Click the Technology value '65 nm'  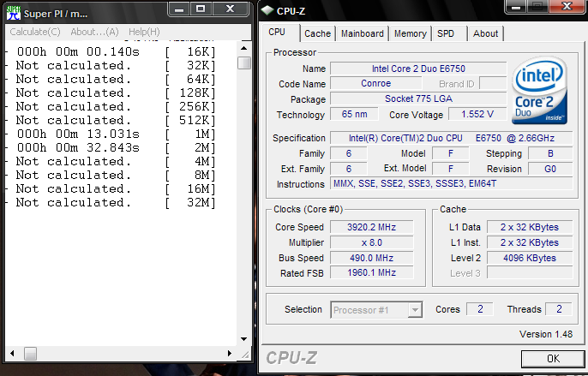[354, 114]
